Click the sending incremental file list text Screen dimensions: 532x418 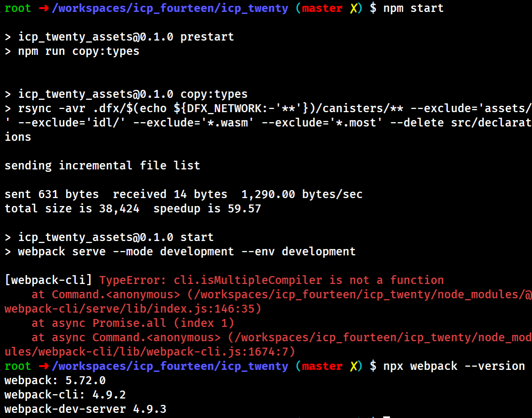(102, 165)
